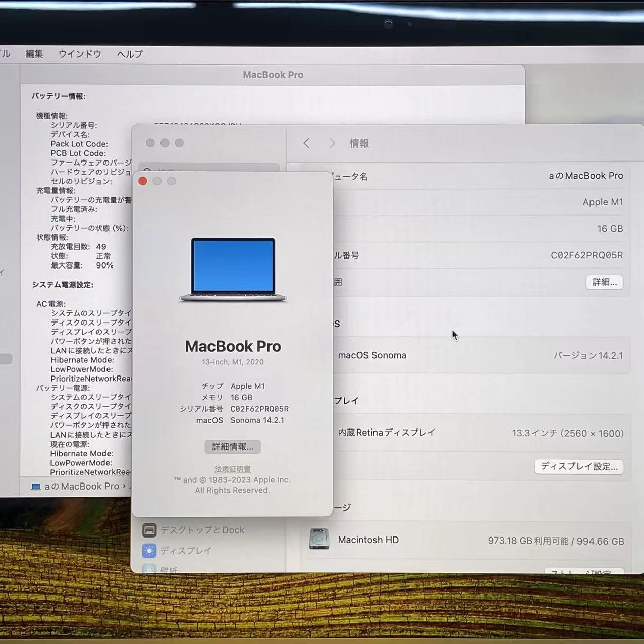644x644 pixels.
Task: Open the 法規証明書 link
Action: tap(232, 469)
